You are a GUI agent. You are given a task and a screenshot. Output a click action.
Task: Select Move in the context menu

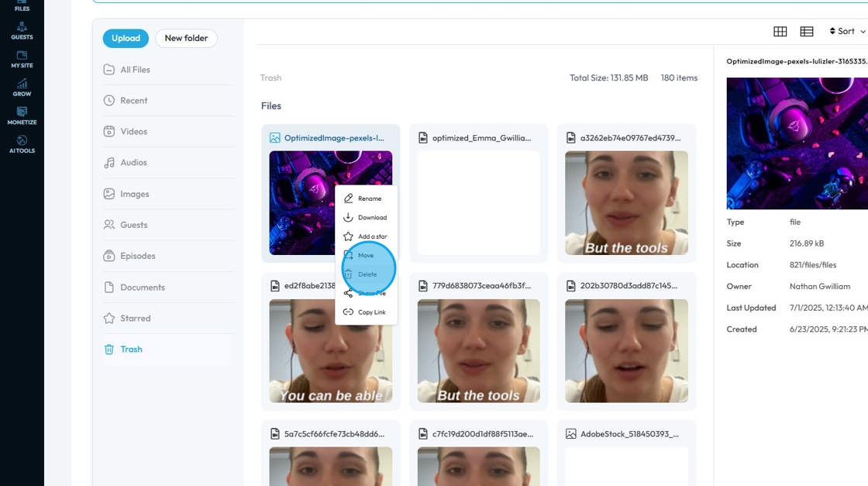point(366,255)
